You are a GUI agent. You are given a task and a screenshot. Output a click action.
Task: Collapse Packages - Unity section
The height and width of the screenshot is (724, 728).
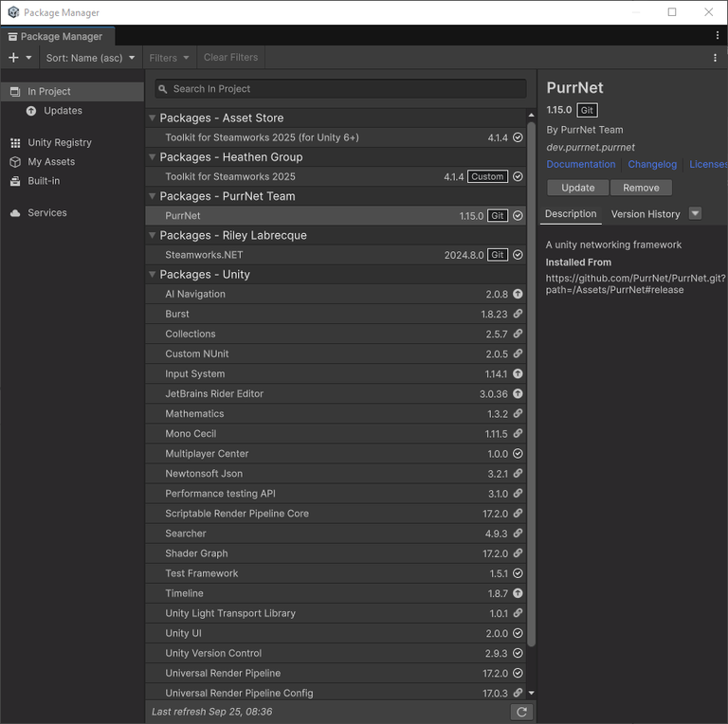[x=152, y=274]
